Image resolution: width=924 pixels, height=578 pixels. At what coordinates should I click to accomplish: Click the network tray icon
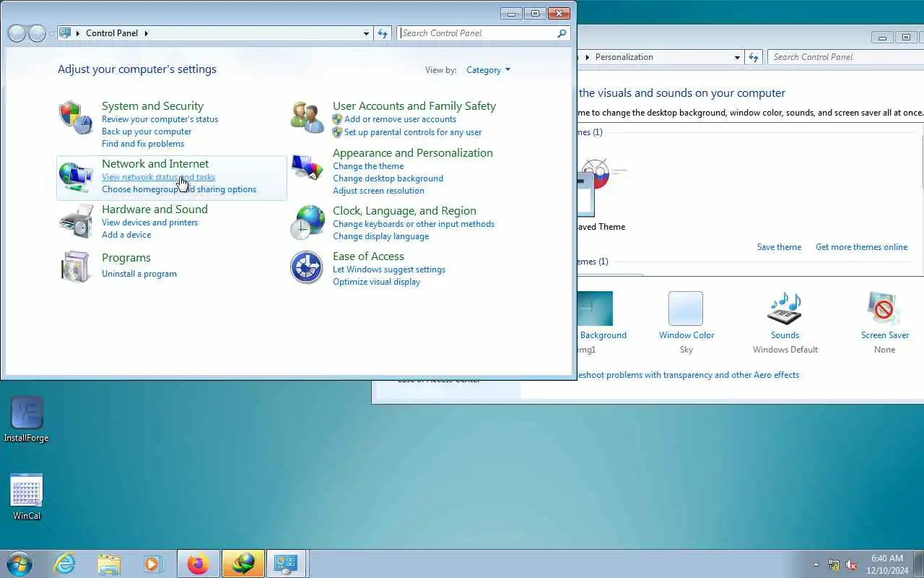pos(834,564)
